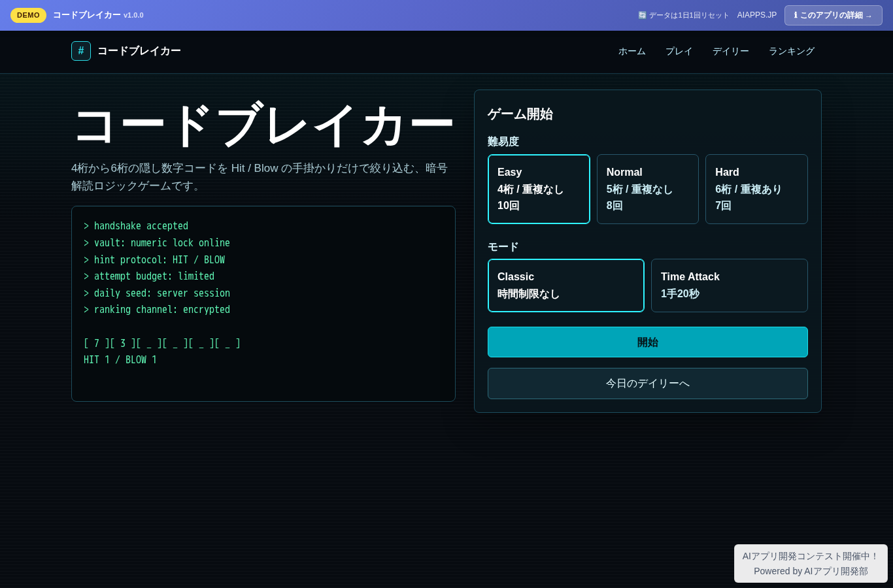Click the 'daily seed: server session' line
The image size is (893, 588).
[157, 293]
